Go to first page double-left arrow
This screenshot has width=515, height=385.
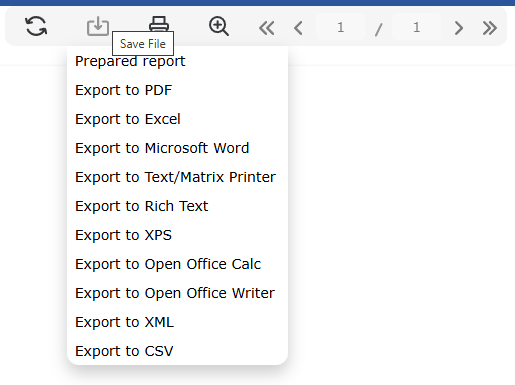coord(267,28)
